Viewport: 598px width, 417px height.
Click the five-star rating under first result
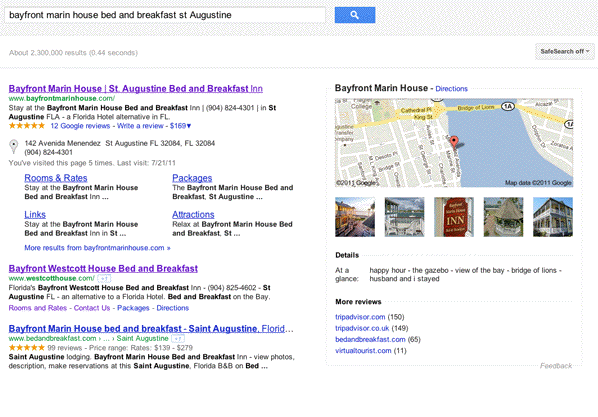(x=27, y=126)
